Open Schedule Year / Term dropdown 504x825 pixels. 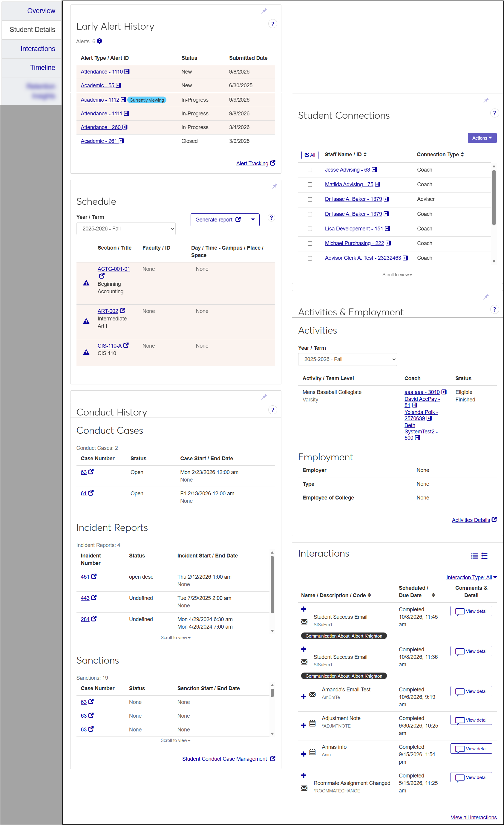[126, 229]
